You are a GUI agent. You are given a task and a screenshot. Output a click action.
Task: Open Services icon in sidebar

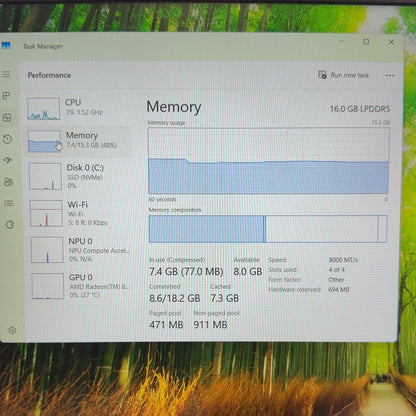pyautogui.click(x=10, y=225)
